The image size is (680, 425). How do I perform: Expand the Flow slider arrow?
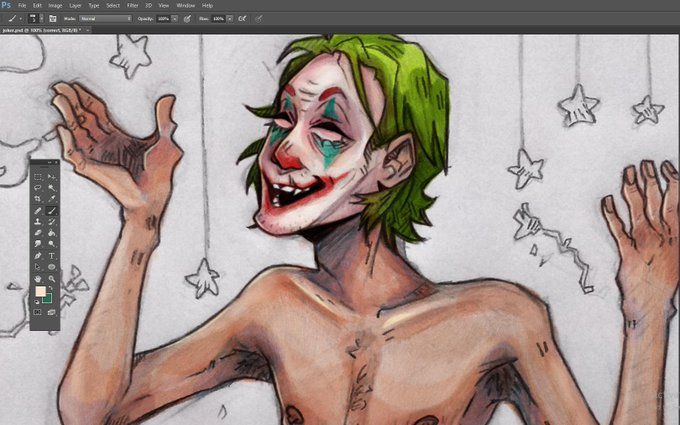[230, 19]
